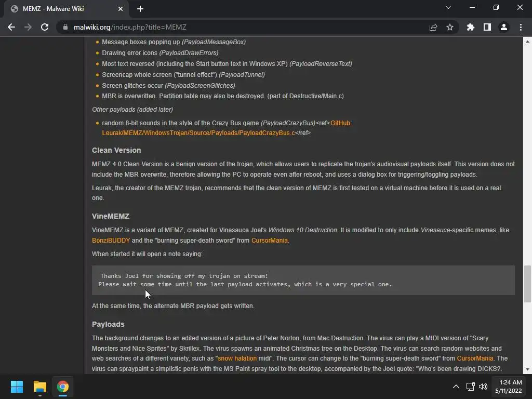The image size is (532, 399).
Task: Click the 'Message boxes popping up' bullet
Action: [174, 42]
